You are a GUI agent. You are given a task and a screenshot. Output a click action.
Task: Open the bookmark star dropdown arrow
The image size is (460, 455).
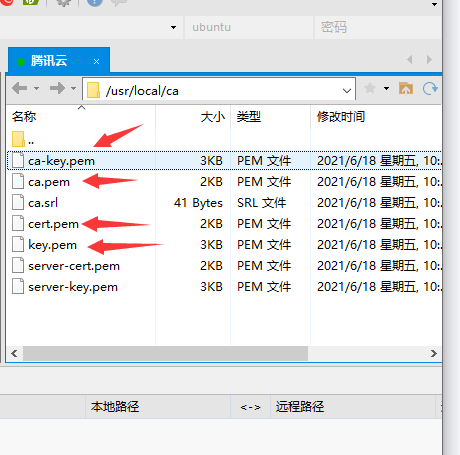[386, 89]
